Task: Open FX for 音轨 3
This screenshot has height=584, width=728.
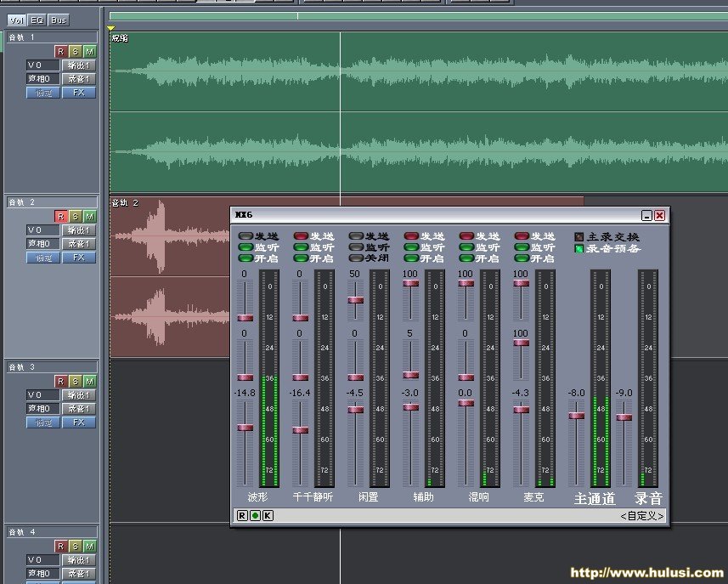Action: (x=79, y=422)
